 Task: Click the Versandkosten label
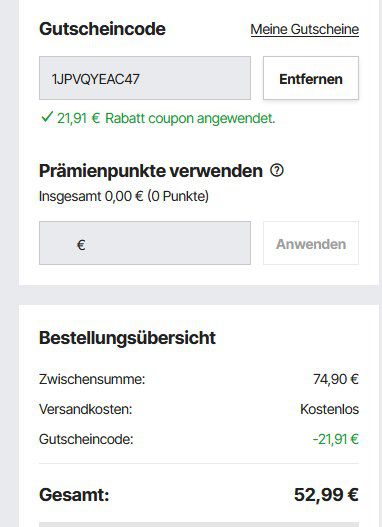86,409
